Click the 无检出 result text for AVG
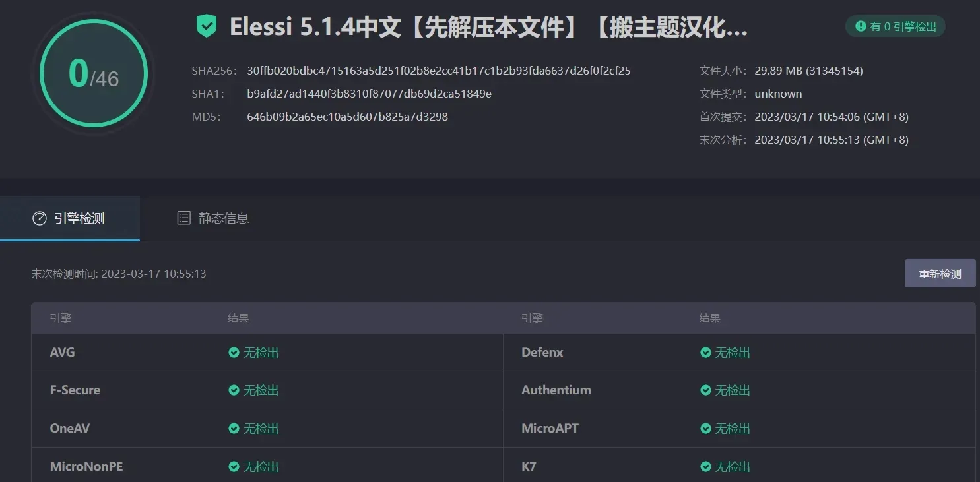 click(x=261, y=353)
